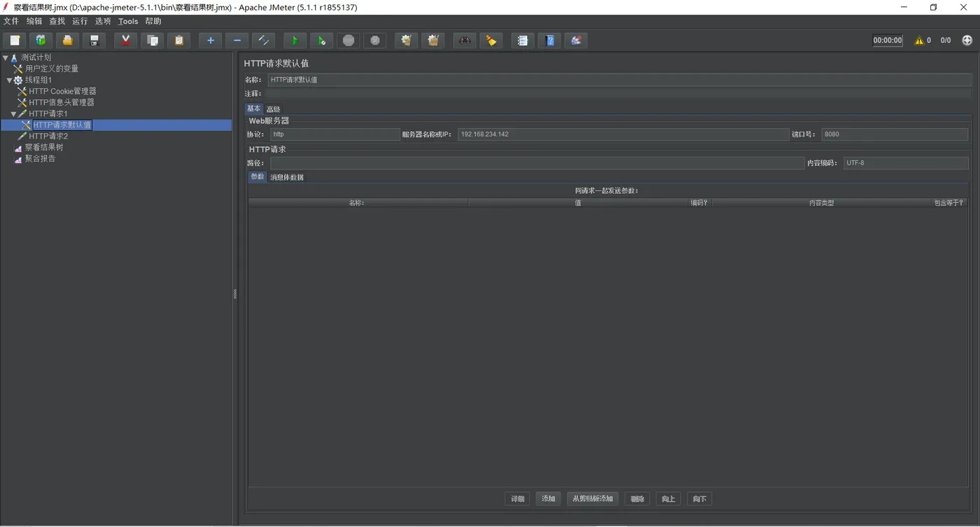Start the test with green play icon
Viewport: 980px width, 527px height.
pyautogui.click(x=295, y=41)
